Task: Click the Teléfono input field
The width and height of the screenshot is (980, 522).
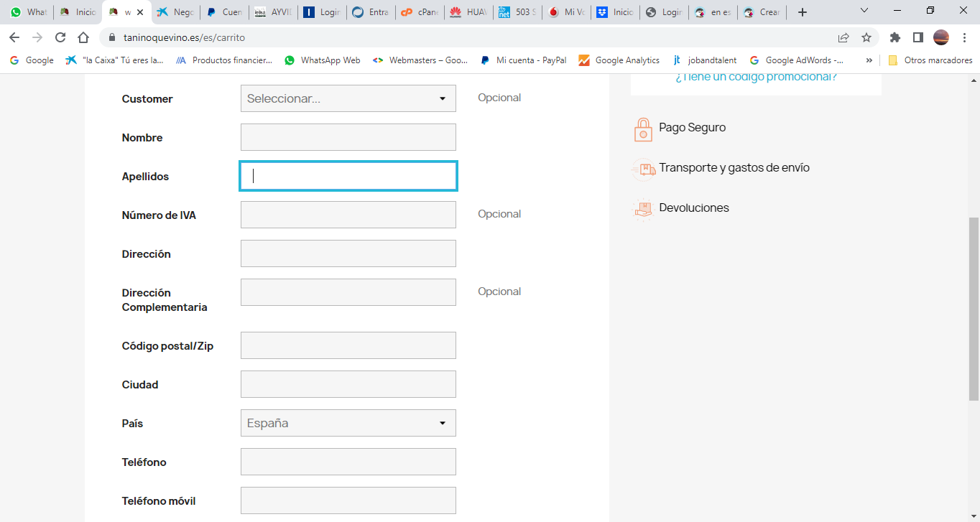Action: click(x=348, y=462)
